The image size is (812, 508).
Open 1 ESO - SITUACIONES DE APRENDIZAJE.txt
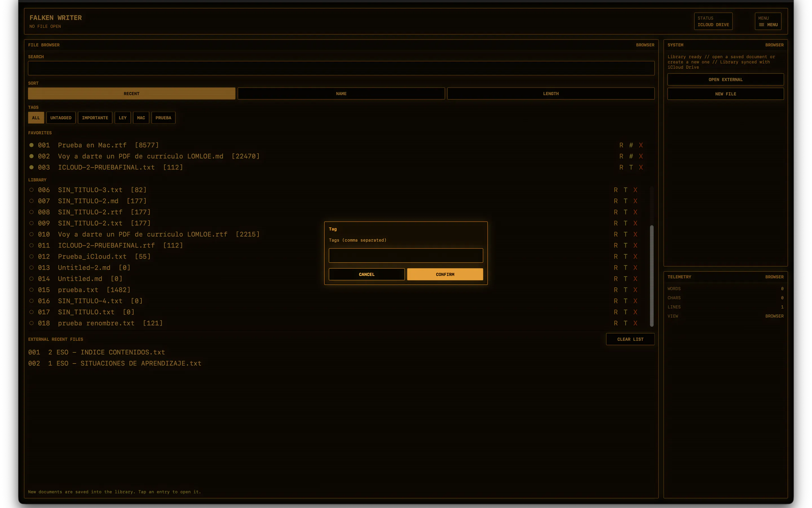pyautogui.click(x=115, y=363)
